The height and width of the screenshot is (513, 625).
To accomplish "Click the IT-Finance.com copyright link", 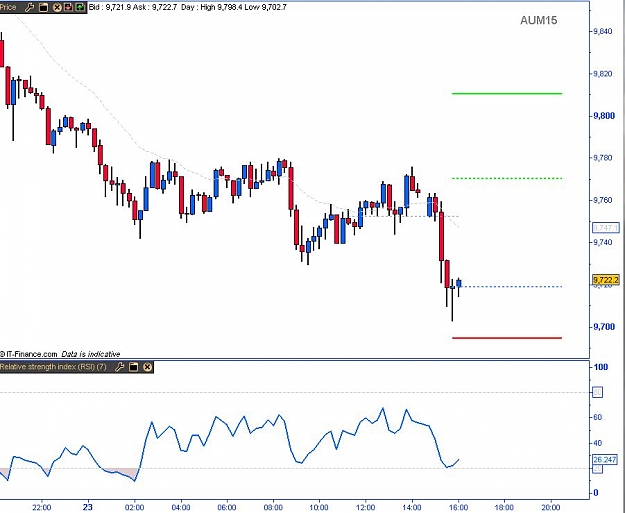I will [29, 354].
